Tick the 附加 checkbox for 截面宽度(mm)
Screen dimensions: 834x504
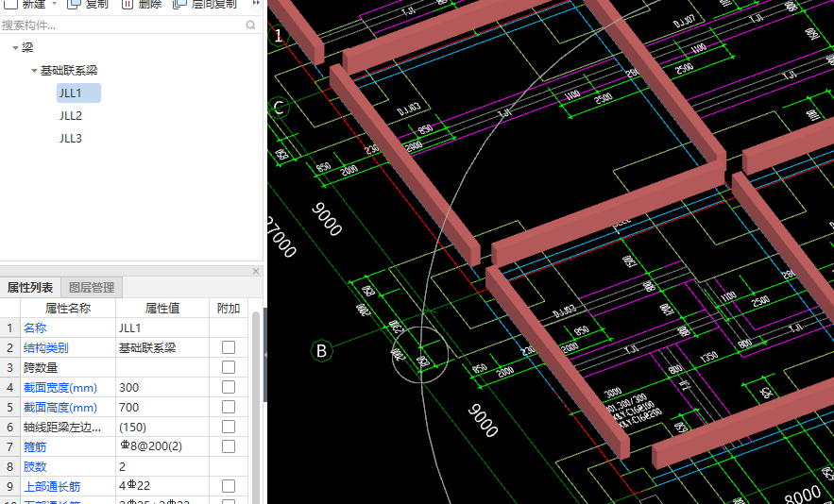tap(229, 387)
